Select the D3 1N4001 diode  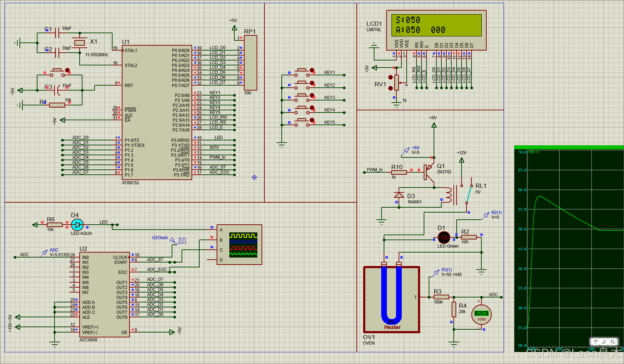coord(399,195)
